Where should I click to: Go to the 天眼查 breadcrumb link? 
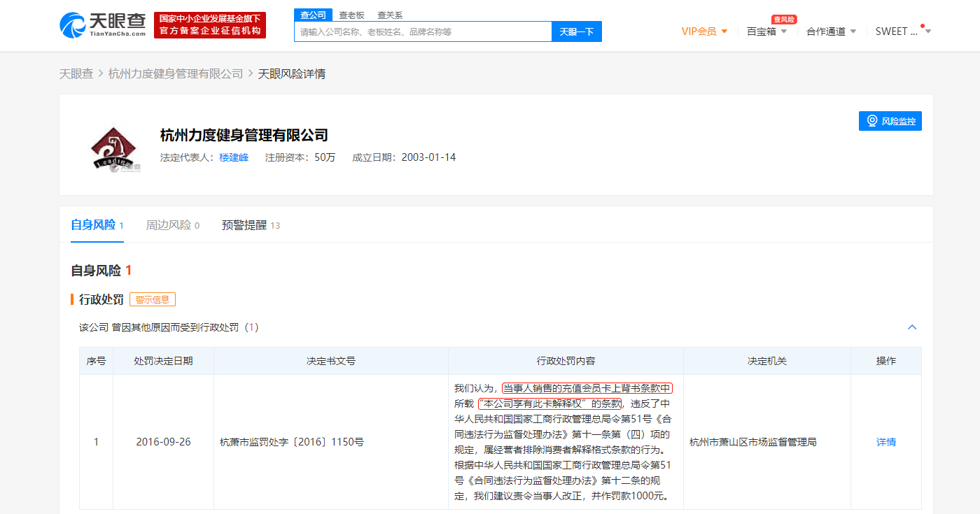pos(76,73)
